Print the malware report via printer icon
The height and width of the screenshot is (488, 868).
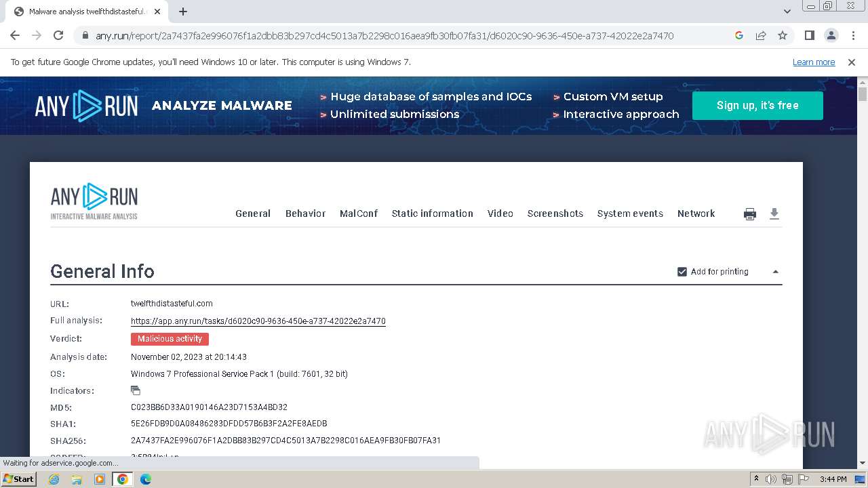click(x=749, y=214)
